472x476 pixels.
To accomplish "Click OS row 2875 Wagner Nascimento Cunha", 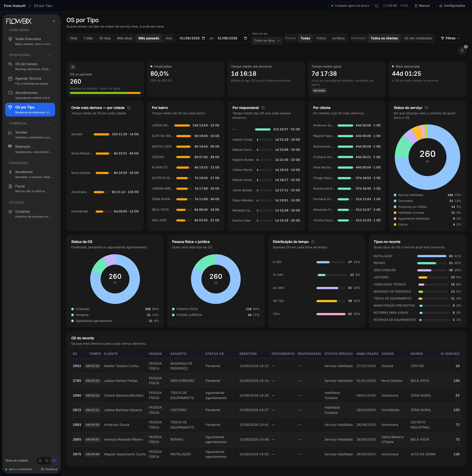I will click(266, 454).
